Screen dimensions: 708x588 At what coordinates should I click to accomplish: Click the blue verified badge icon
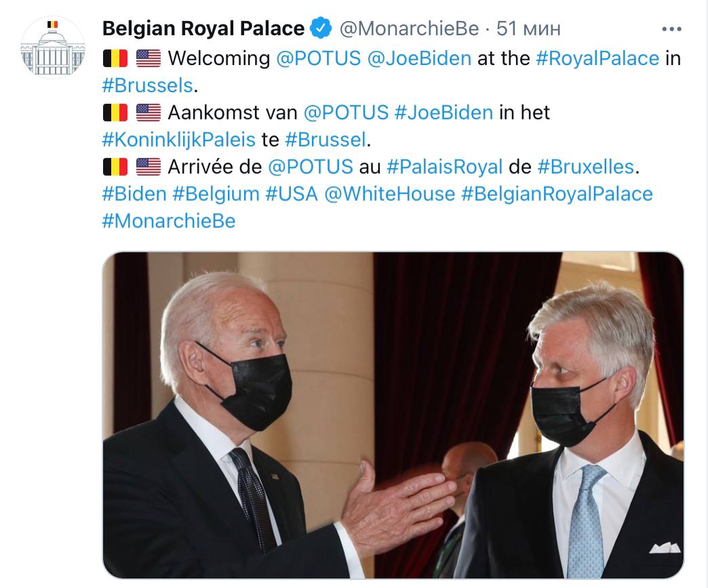click(321, 28)
